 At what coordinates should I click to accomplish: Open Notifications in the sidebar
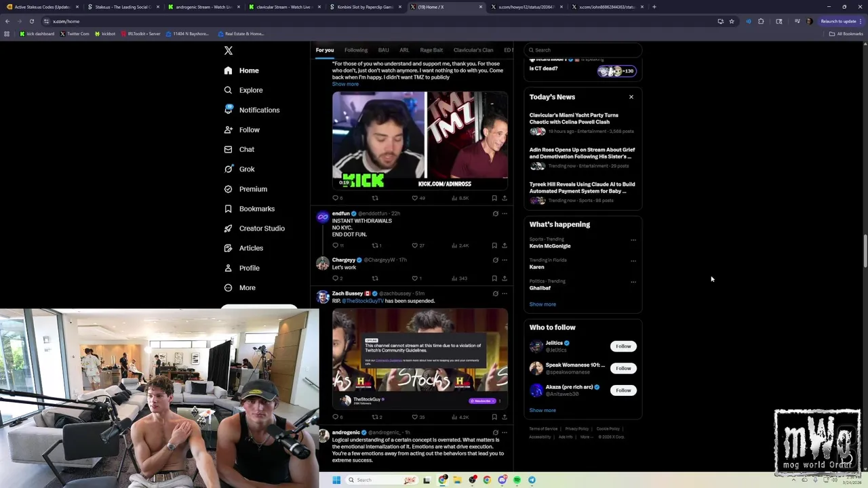pyautogui.click(x=252, y=110)
